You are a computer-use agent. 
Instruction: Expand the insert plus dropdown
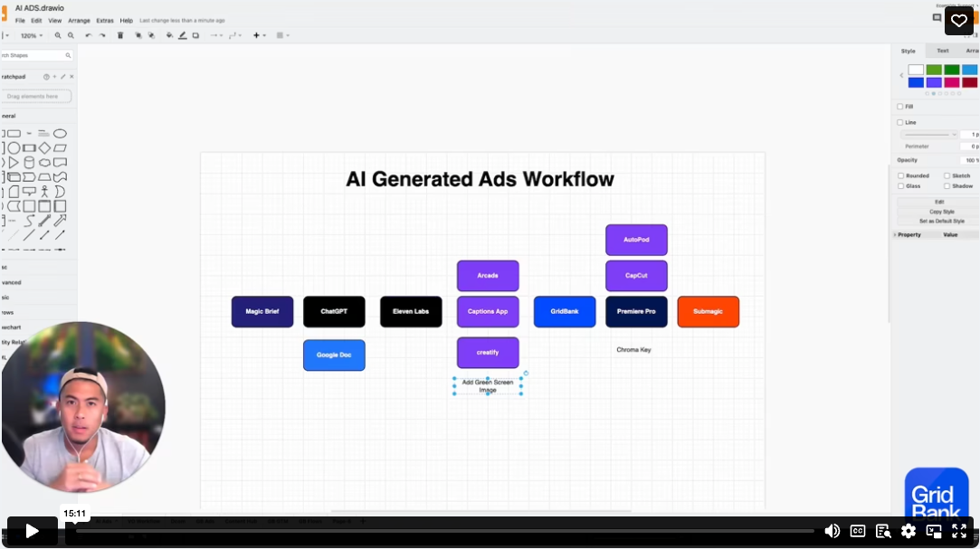tap(260, 35)
